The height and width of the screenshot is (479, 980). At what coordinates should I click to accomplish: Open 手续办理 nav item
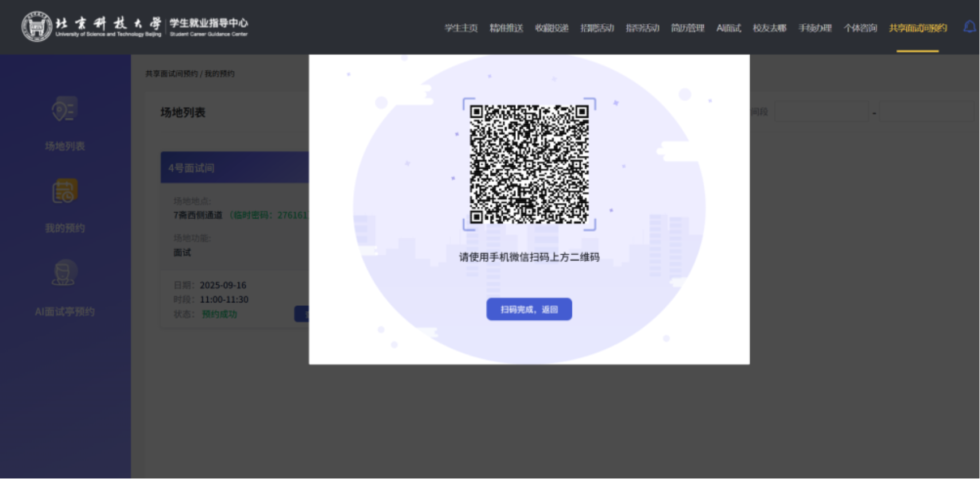click(x=815, y=28)
